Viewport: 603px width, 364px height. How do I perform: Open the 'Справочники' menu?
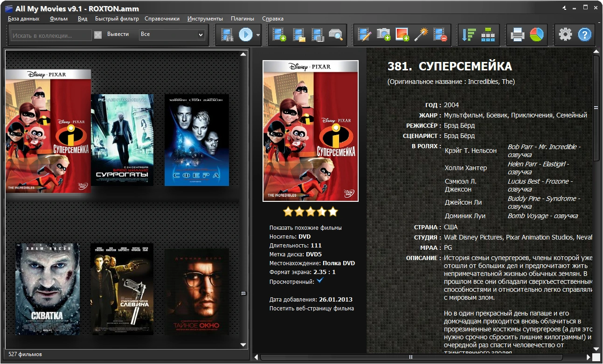[x=162, y=19]
